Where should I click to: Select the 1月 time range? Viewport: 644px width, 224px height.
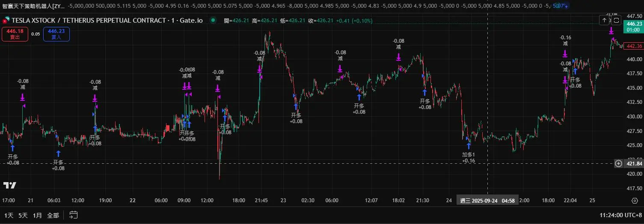(37, 215)
